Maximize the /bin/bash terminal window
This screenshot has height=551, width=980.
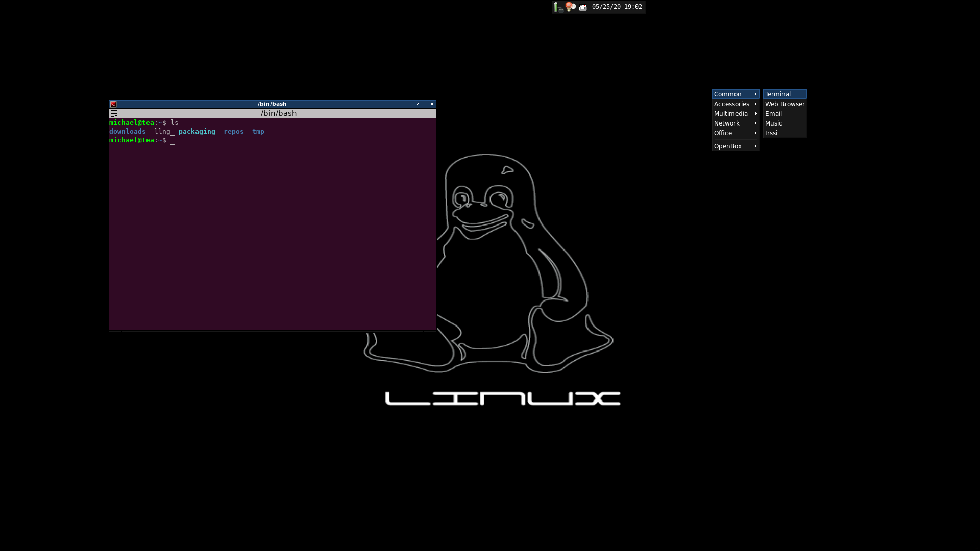(425, 104)
